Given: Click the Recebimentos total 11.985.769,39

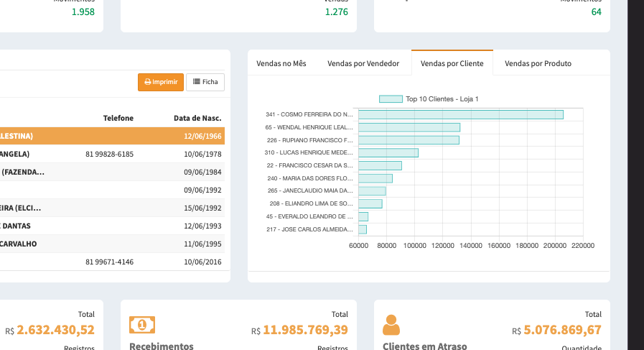Looking at the screenshot, I should (x=305, y=330).
